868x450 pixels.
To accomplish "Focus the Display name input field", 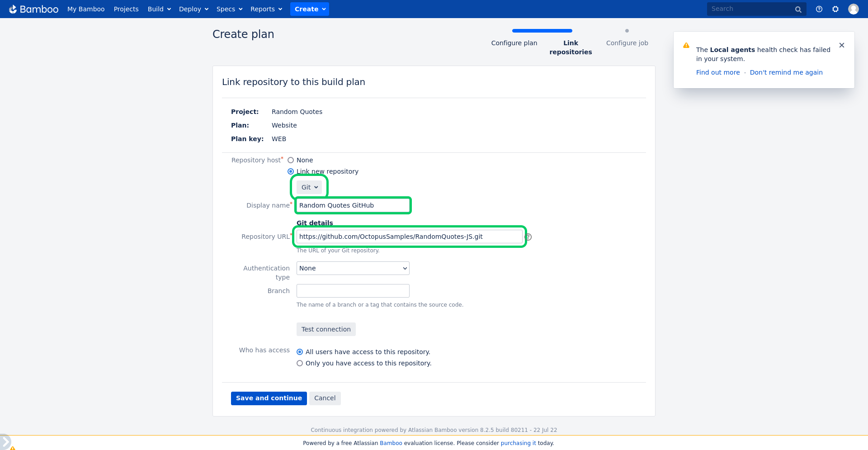I will 353,205.
